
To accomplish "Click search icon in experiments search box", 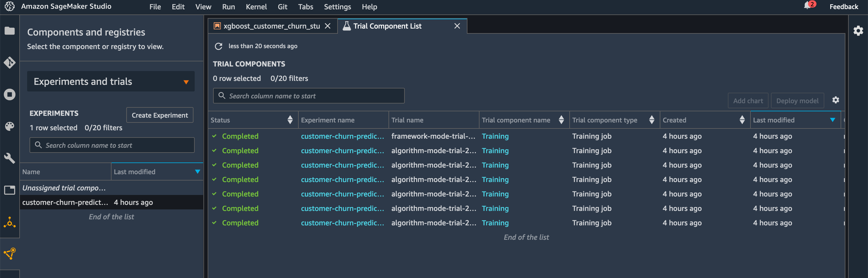I will (x=38, y=145).
